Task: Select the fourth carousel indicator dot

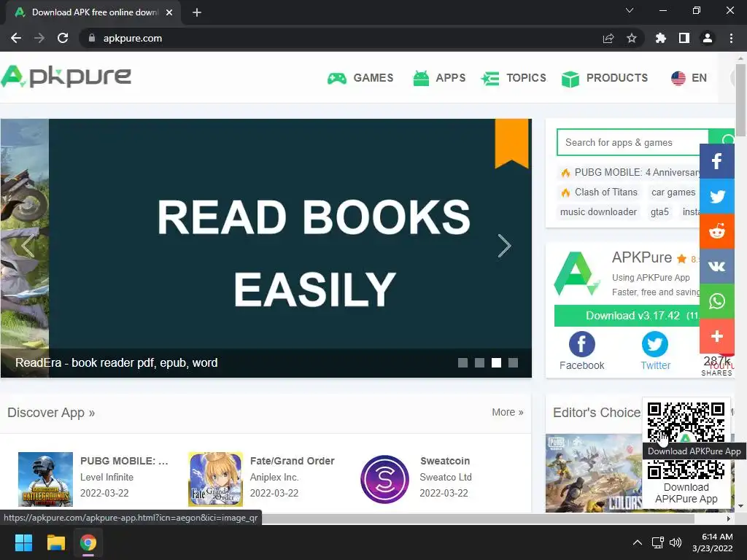Action: click(x=513, y=363)
